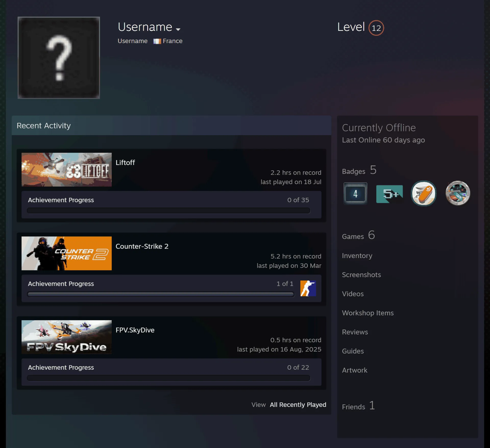Open the Games list link
This screenshot has width=490, height=448.
[x=358, y=235]
